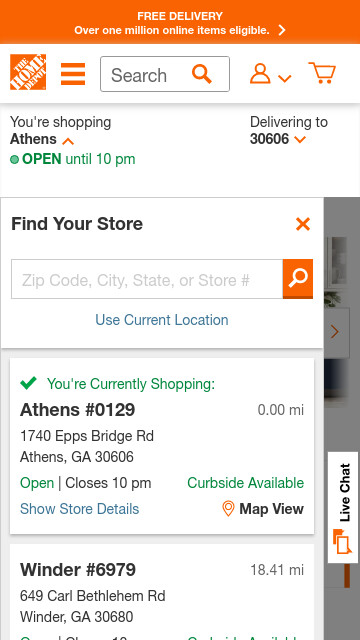
Task: Open Live Chat side tab
Action: tap(343, 507)
